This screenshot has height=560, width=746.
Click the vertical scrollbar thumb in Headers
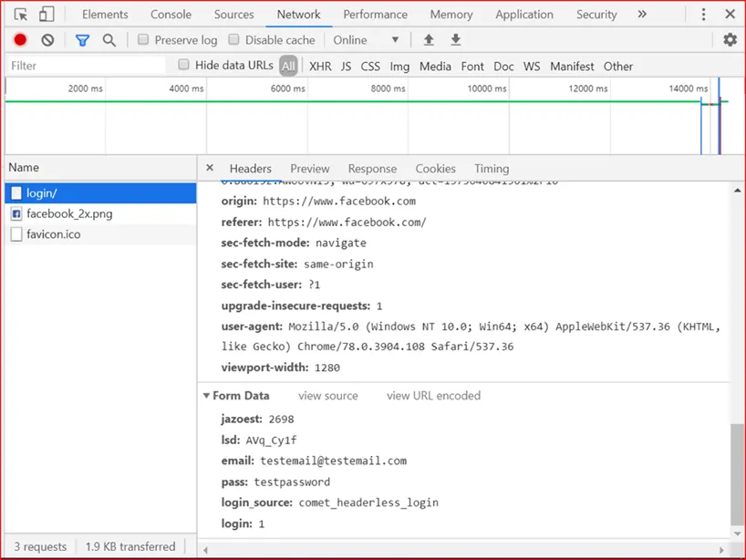738,473
